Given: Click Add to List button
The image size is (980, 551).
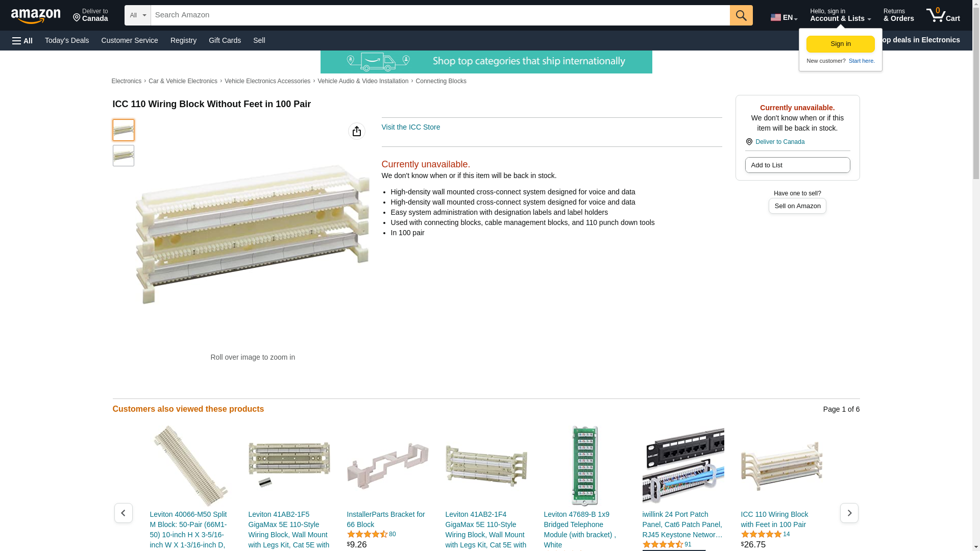Looking at the screenshot, I should click(x=797, y=165).
